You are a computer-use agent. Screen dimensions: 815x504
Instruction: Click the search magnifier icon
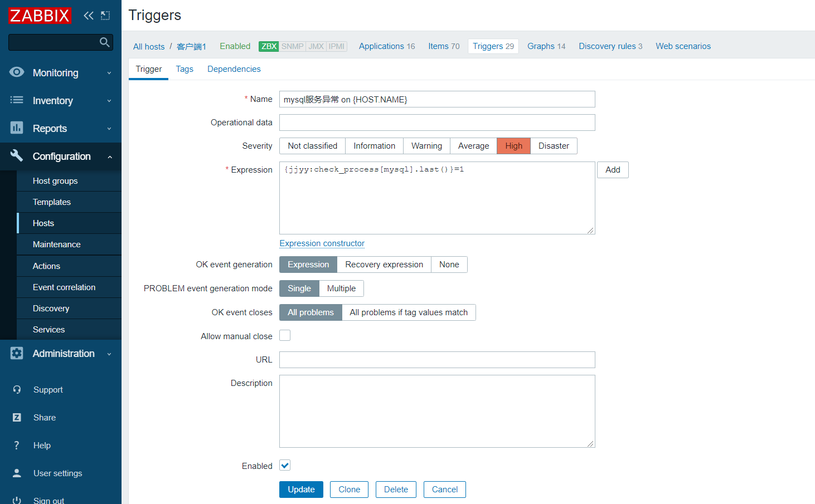pyautogui.click(x=104, y=42)
